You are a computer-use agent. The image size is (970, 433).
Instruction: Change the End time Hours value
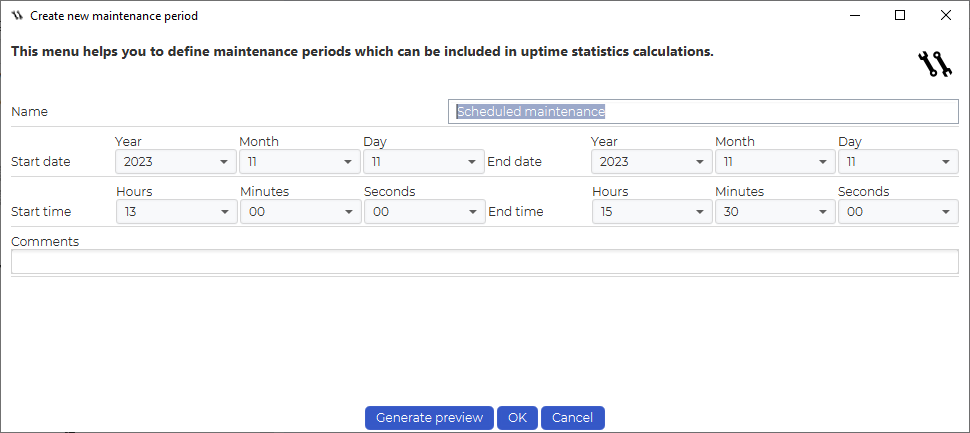coord(652,212)
